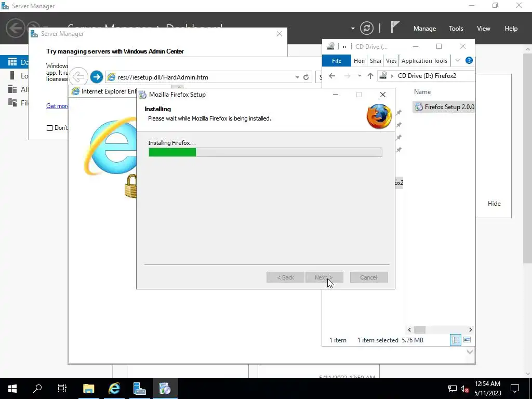
Task: Click the Get more link
Action: tap(57, 106)
